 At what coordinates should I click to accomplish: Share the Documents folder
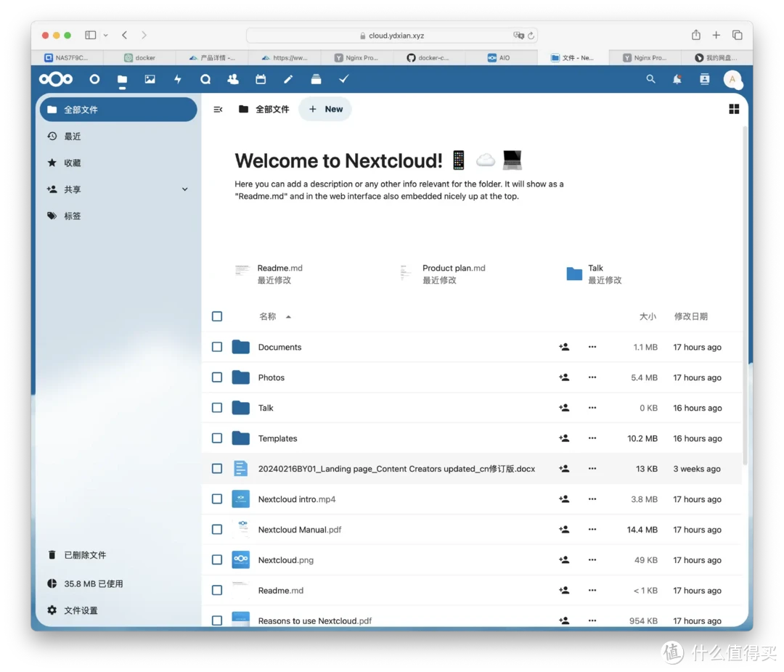(564, 347)
